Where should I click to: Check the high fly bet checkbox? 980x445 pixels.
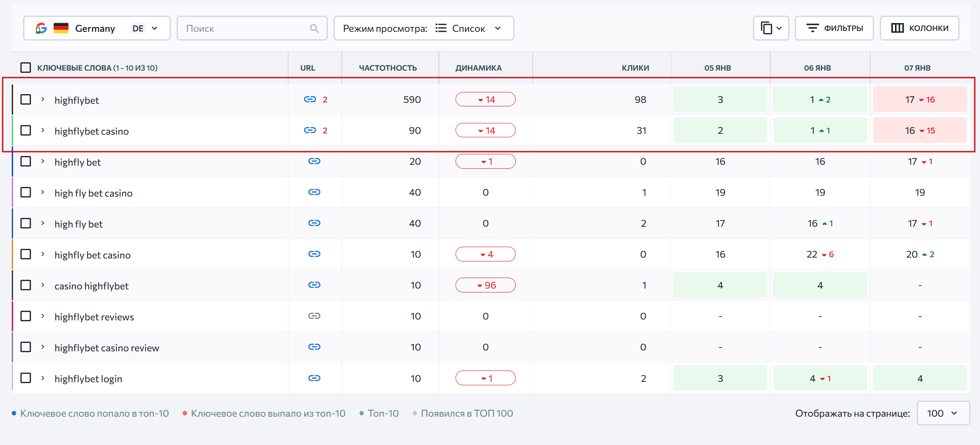click(x=26, y=223)
